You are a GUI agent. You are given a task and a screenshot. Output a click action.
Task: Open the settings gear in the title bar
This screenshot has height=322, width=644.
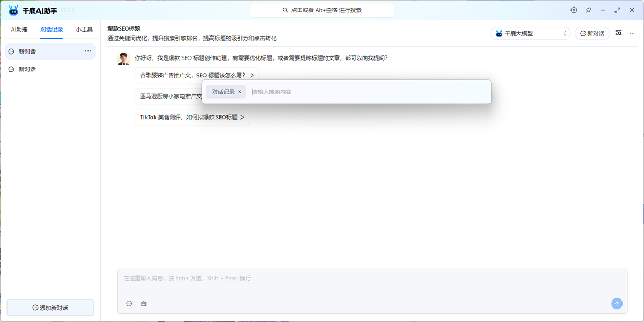coord(574,10)
